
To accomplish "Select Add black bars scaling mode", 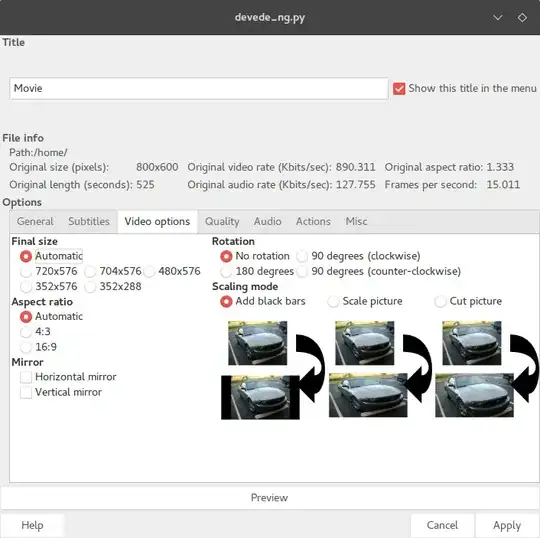I will [x=226, y=302].
